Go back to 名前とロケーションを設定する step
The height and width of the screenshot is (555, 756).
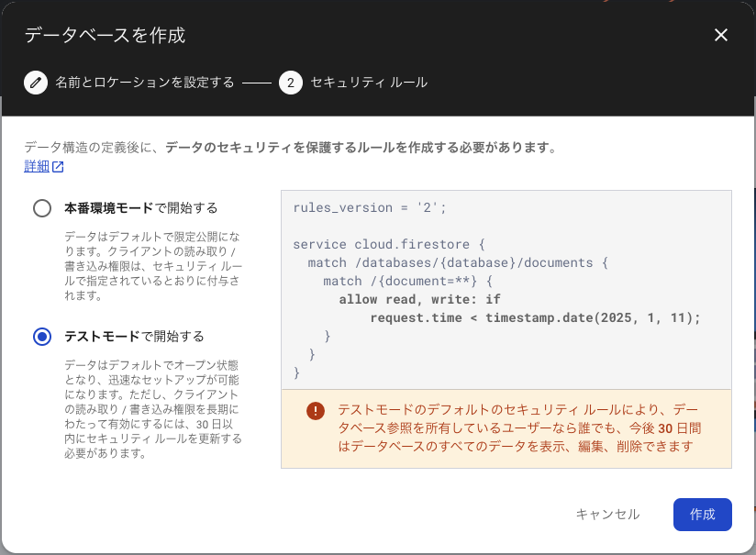coord(145,83)
